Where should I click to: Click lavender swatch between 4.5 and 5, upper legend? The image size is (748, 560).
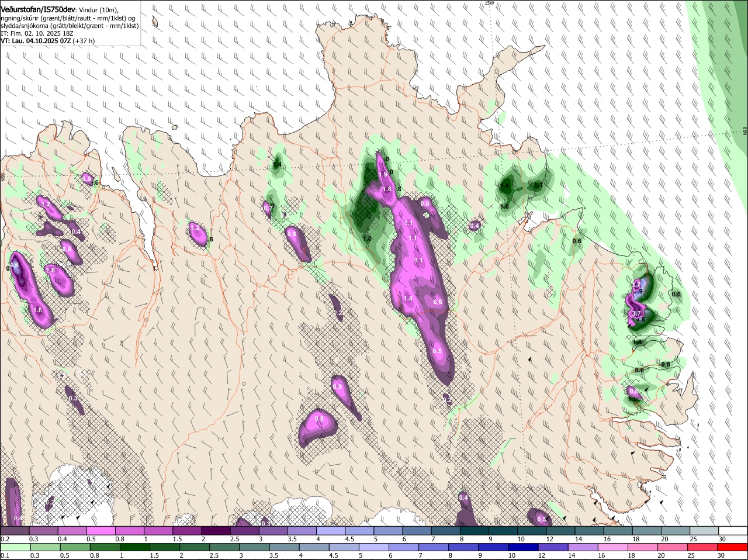(x=359, y=531)
